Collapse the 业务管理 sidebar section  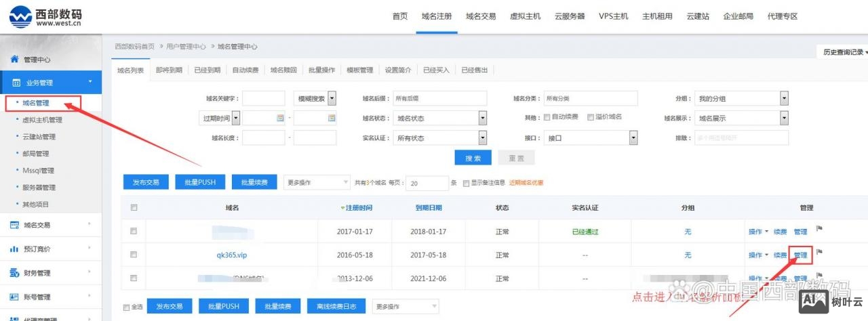click(51, 83)
